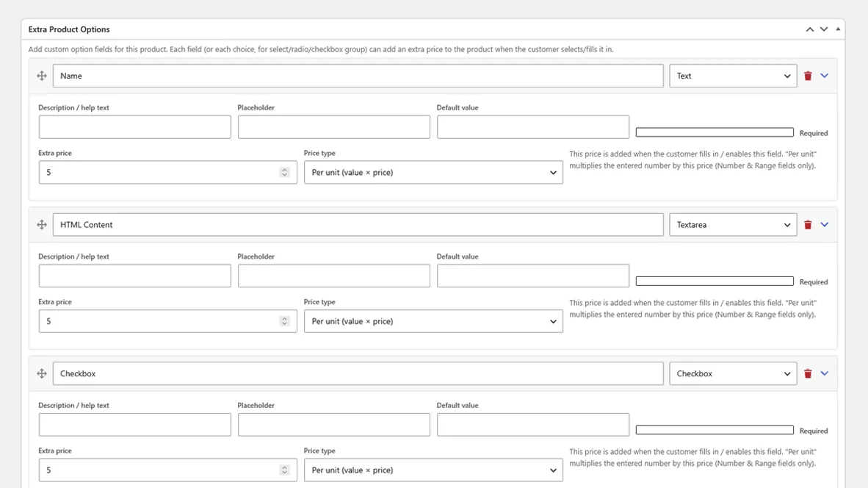Click the Description / help text input for Checkbox field
Viewport: 868px width, 488px height.
pyautogui.click(x=134, y=425)
